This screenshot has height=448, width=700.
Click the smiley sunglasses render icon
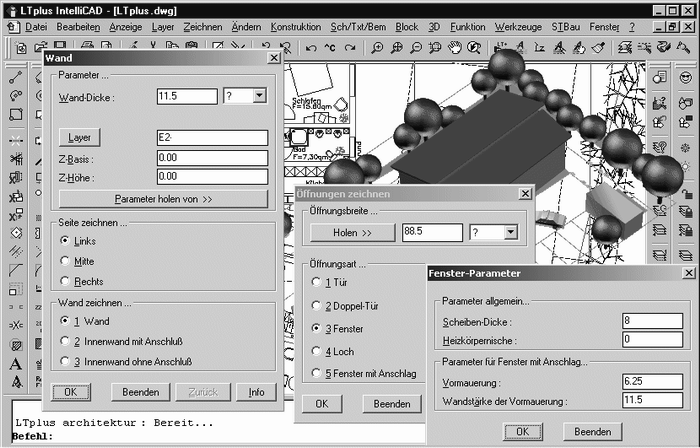685,78
